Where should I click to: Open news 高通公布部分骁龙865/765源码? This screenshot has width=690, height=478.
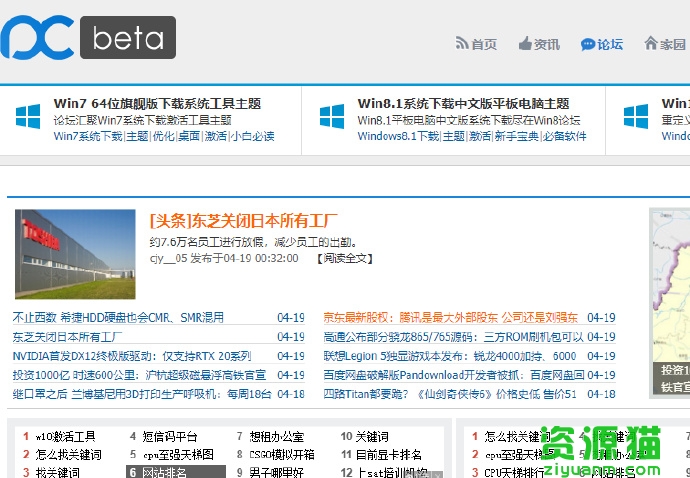453,337
